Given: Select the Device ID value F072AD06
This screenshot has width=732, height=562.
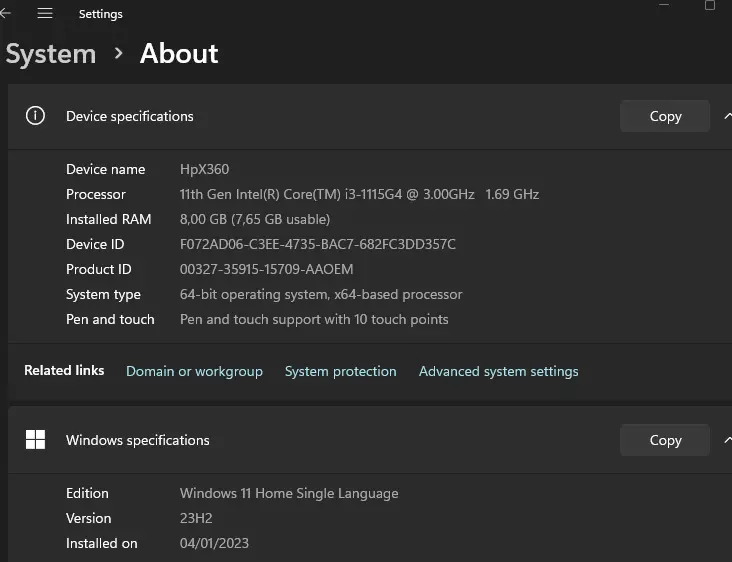Looking at the screenshot, I should 317,244.
